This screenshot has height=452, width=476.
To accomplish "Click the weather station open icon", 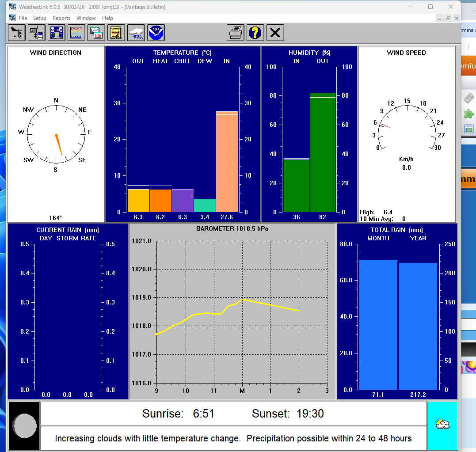I will pyautogui.click(x=17, y=33).
